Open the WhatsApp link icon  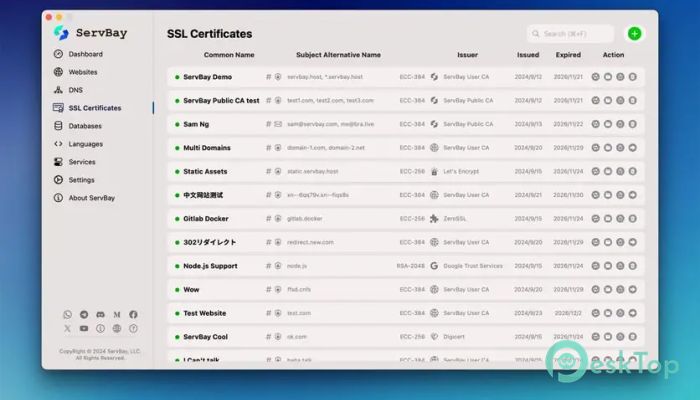tap(67, 314)
